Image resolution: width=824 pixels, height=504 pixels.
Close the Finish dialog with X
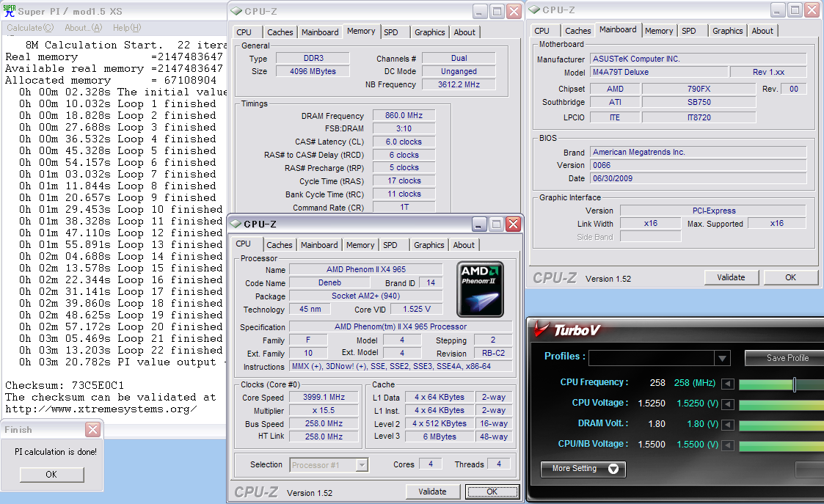tap(93, 430)
